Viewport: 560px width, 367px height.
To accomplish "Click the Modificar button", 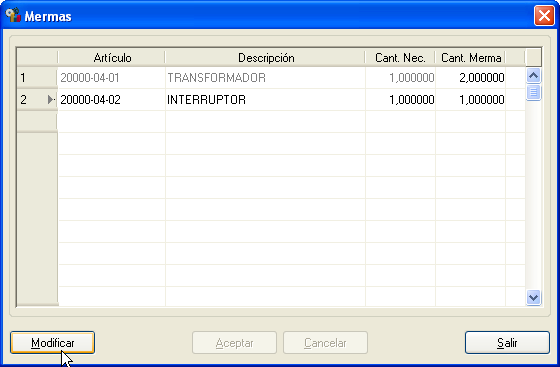I will coord(52,343).
